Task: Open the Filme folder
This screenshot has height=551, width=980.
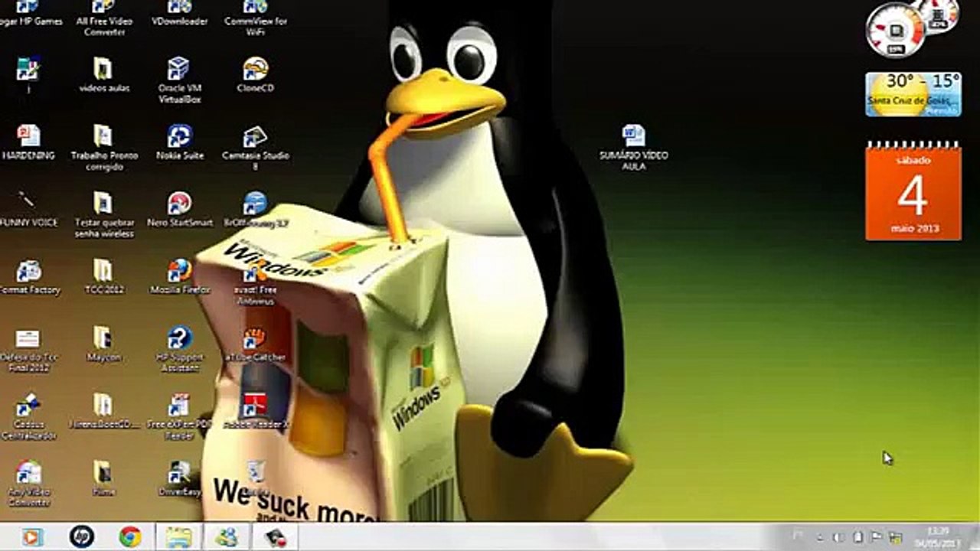Action: tap(103, 478)
